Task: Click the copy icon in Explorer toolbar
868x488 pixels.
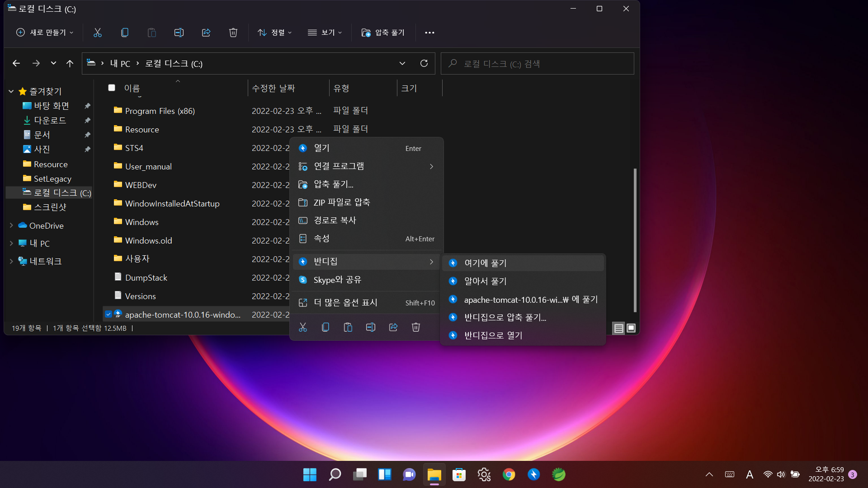Action: tap(125, 33)
